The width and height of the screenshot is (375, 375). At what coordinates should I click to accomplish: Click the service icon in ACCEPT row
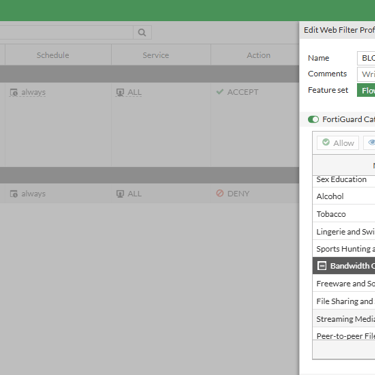(120, 92)
